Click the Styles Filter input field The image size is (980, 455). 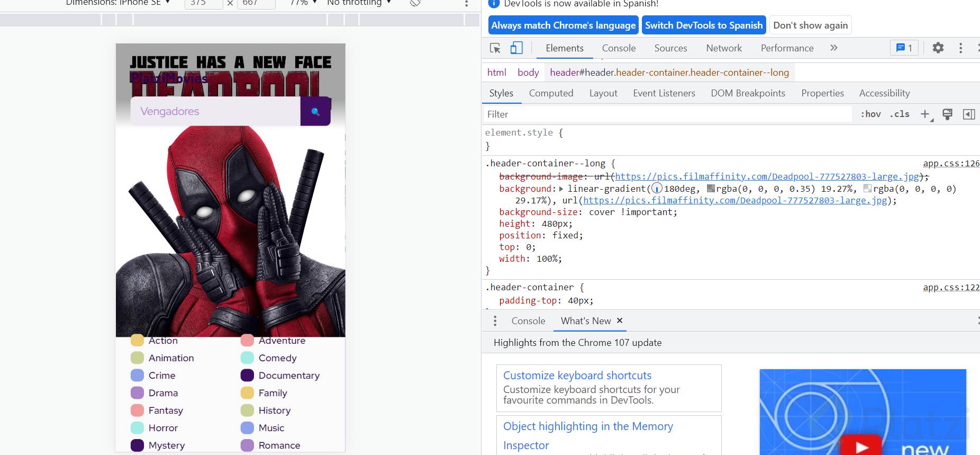668,114
